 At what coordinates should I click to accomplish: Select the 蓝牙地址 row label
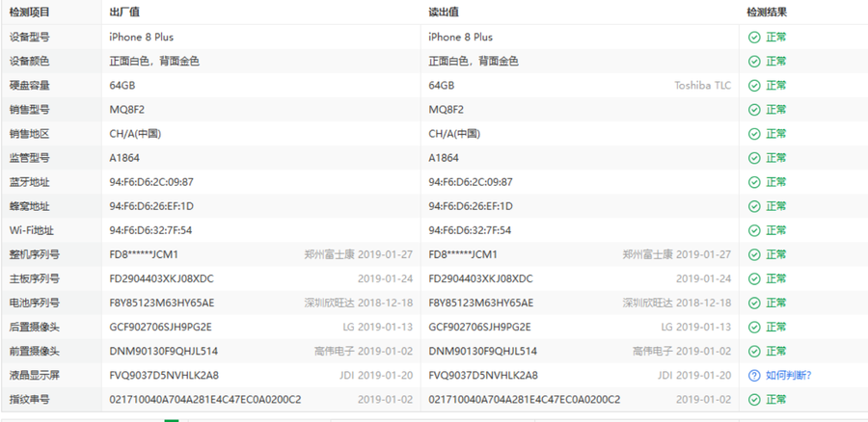pos(29,182)
